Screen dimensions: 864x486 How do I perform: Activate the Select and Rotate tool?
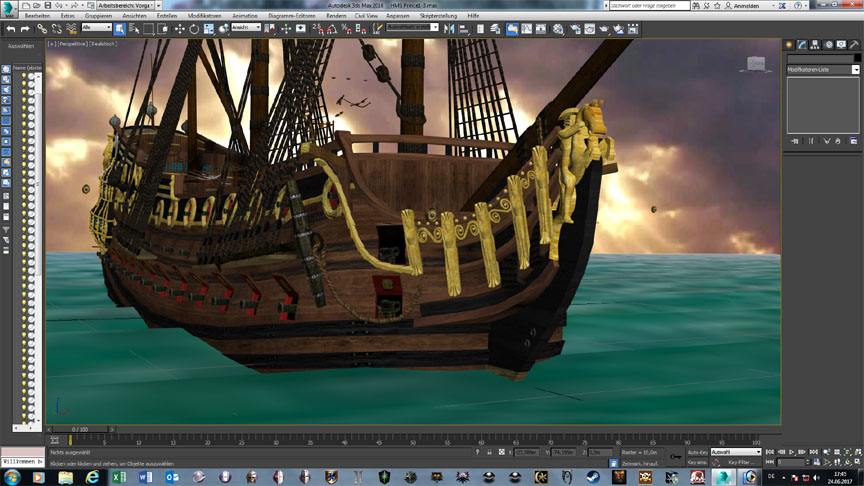(194, 29)
